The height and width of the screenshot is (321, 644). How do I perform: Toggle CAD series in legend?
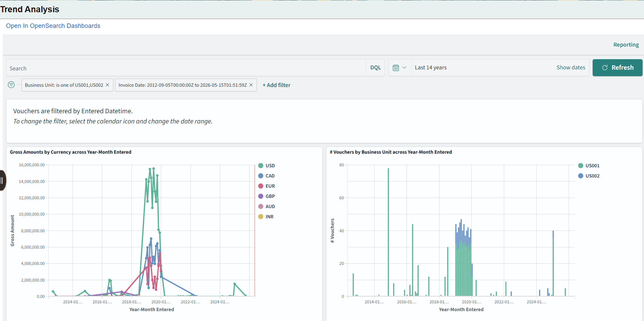point(267,176)
